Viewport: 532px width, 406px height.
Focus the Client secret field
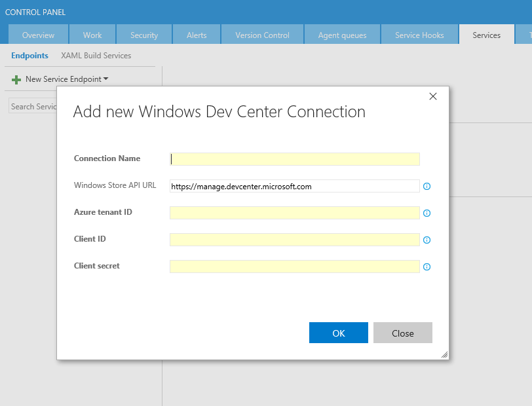[295, 267]
